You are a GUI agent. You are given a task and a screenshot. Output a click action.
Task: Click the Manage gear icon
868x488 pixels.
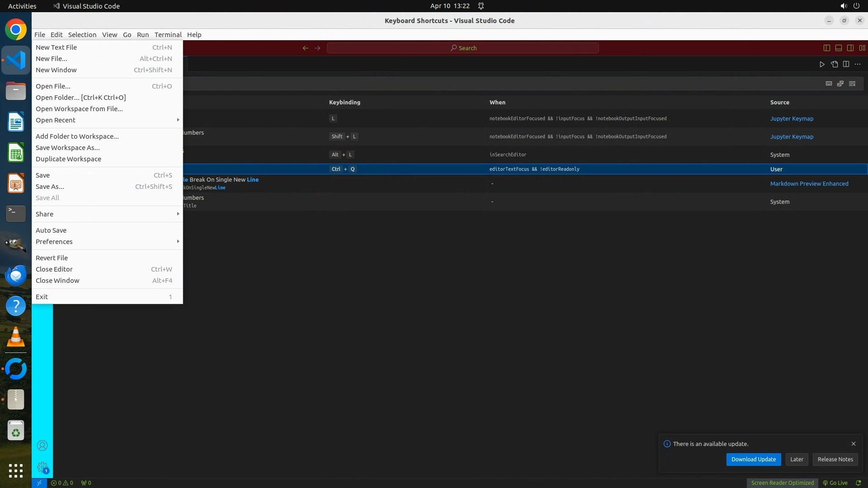(42, 467)
